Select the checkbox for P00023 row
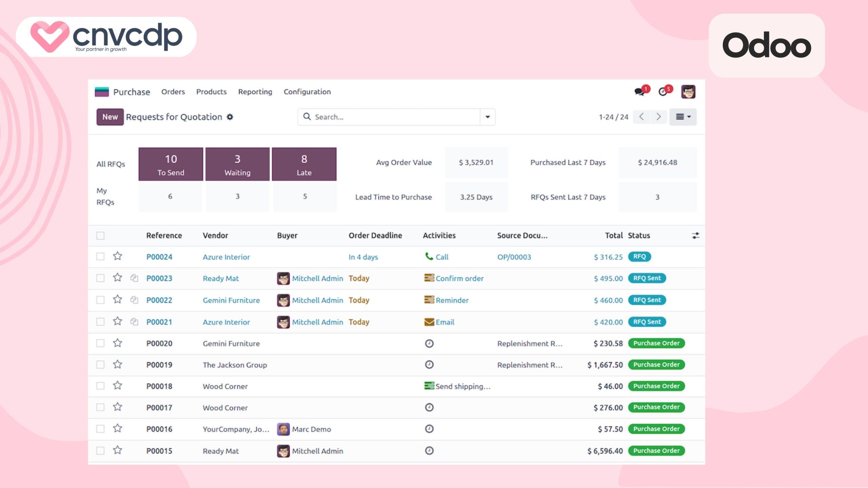 pyautogui.click(x=100, y=278)
